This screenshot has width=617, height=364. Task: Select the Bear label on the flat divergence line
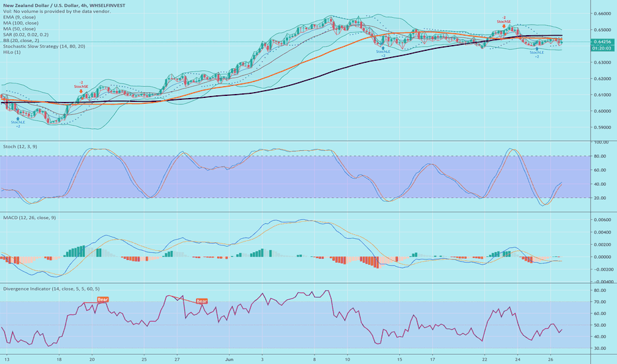coord(103,299)
